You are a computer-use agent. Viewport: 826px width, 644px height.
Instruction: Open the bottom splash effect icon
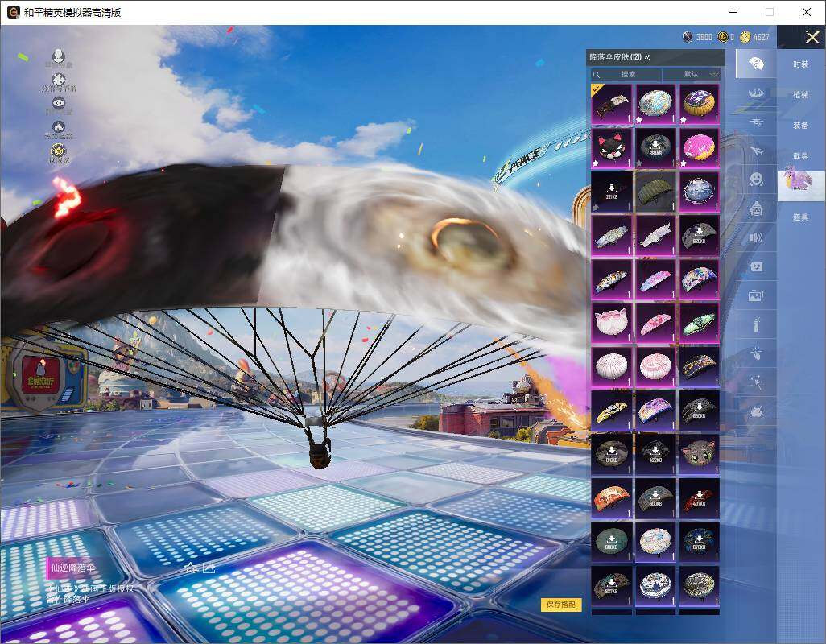(756, 411)
